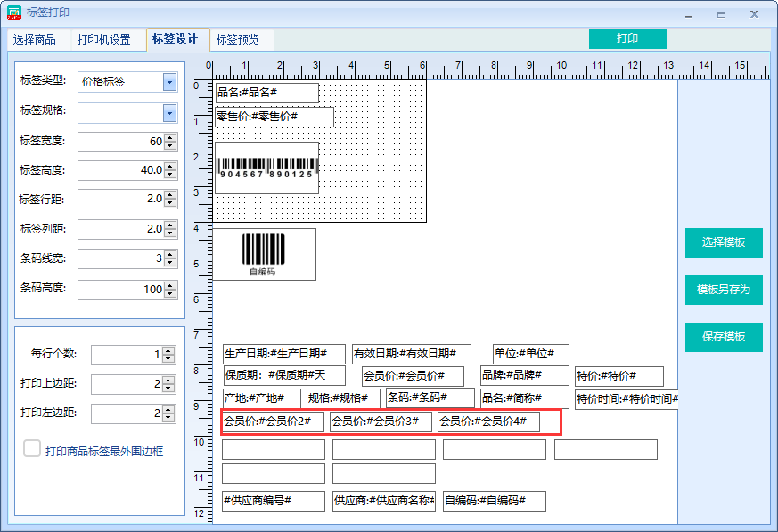This screenshot has width=778, height=532.
Task: Select the 品名:#品名# field on the label
Action: click(x=266, y=93)
